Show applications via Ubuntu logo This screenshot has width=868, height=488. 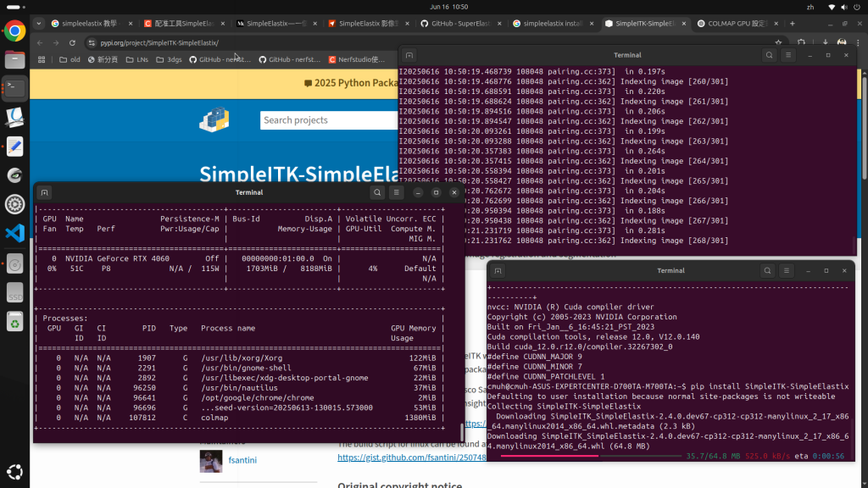[14, 472]
